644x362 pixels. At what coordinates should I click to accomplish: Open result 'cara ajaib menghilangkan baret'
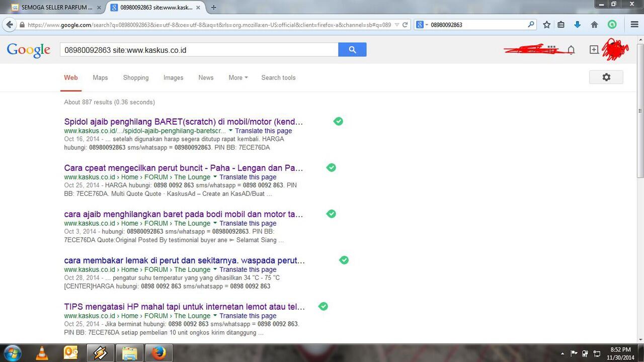click(x=184, y=214)
